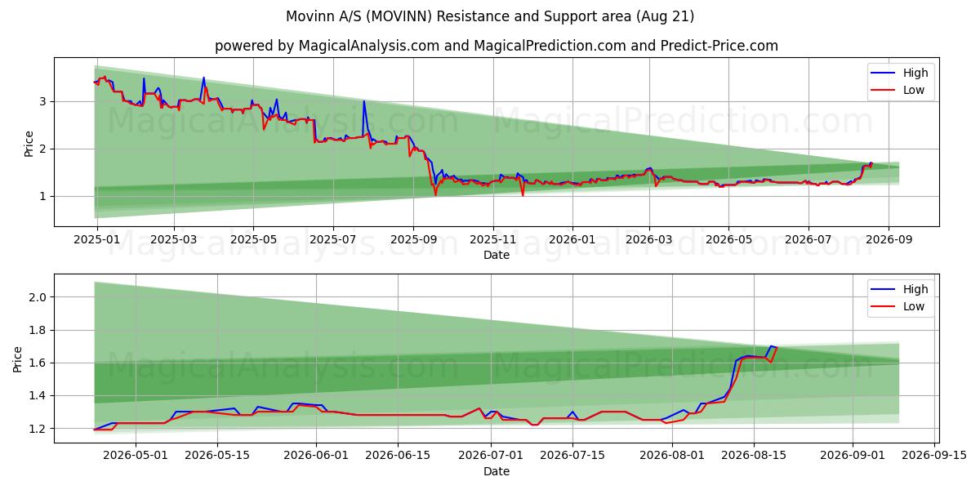Image resolution: width=980 pixels, height=490 pixels.
Task: Click the lower chart y-axis value '2.0'
Action: click(38, 297)
